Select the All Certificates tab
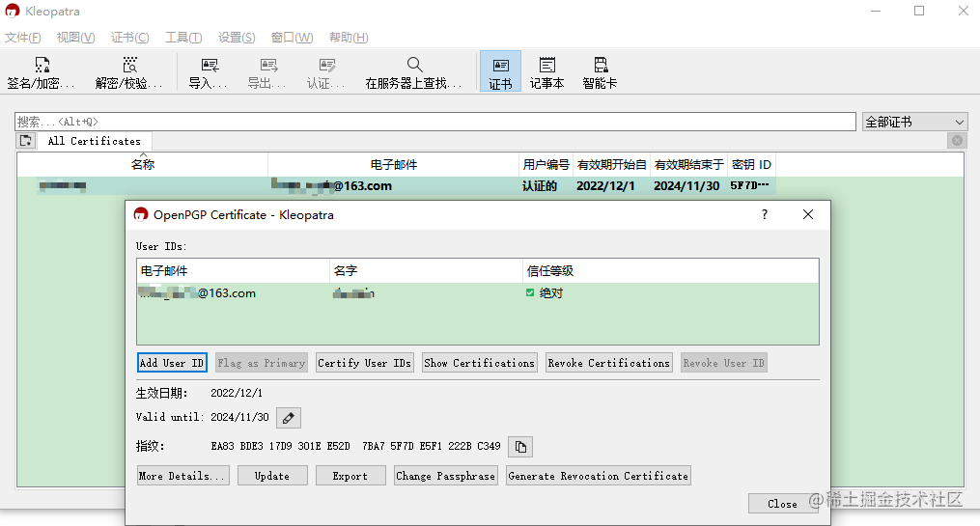This screenshot has height=526, width=980. pyautogui.click(x=95, y=141)
